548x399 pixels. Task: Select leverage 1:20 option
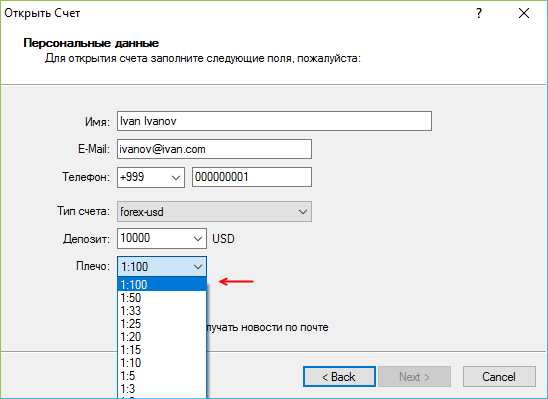coord(162,337)
